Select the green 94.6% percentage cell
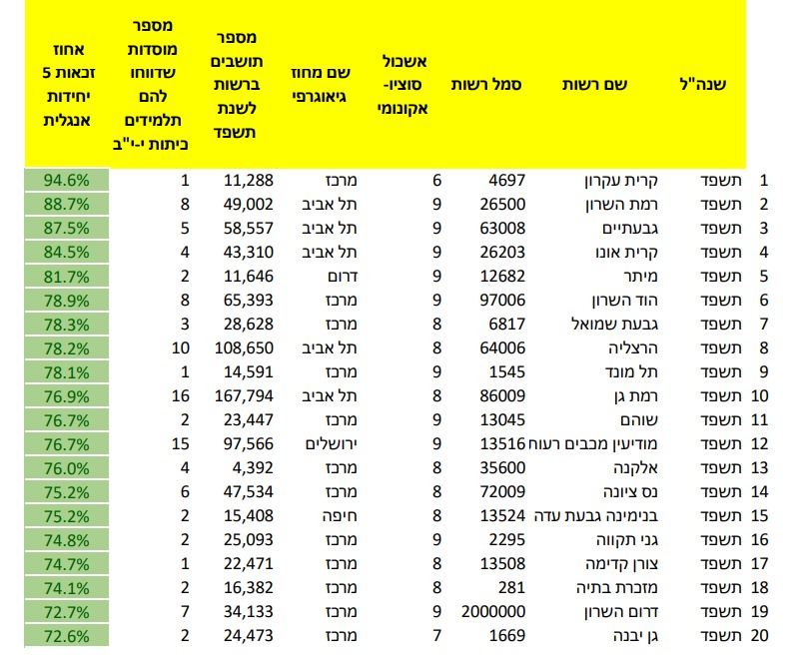803x672 pixels. (x=67, y=181)
